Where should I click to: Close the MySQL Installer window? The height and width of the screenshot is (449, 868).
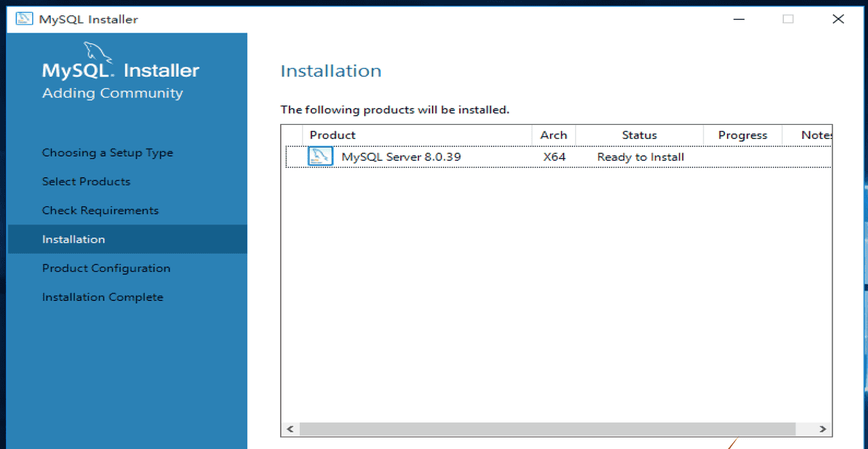(838, 19)
